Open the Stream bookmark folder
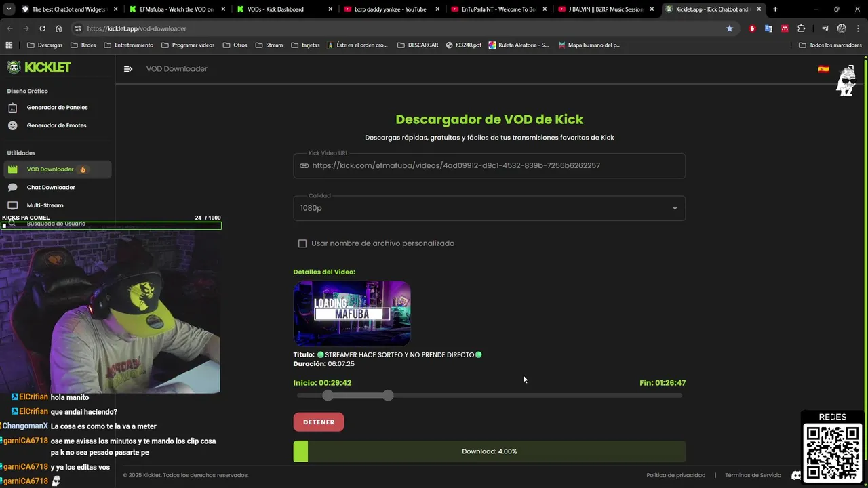 coord(269,45)
